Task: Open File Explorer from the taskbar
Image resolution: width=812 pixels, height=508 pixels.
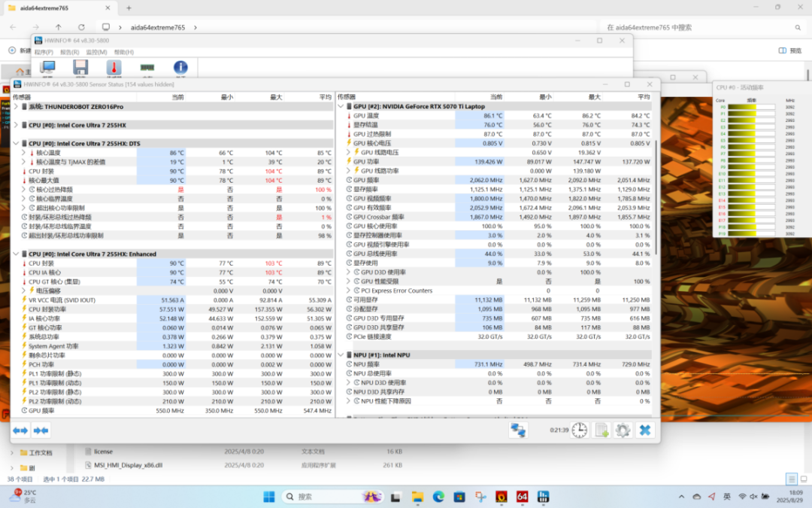Action: [x=417, y=497]
